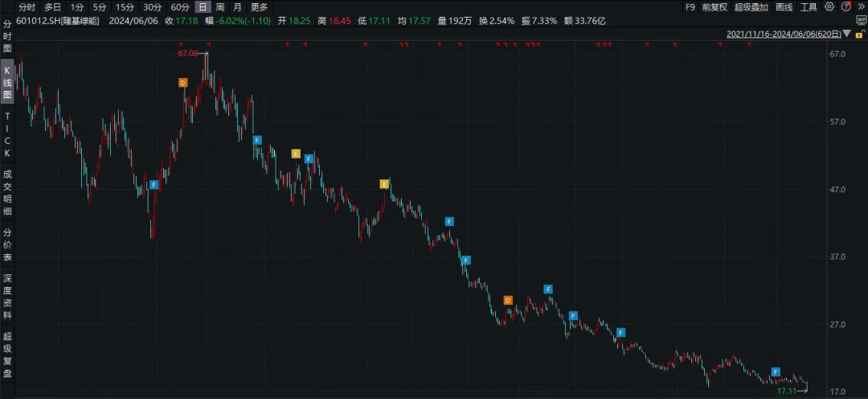Open the 成交明细 side tab
868x399 pixels.
[7, 191]
